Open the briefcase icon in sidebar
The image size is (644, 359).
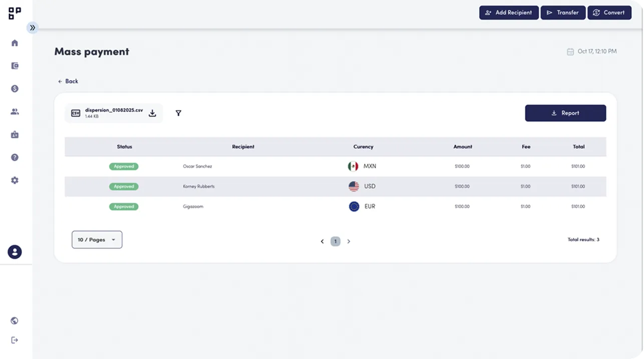coord(15,135)
